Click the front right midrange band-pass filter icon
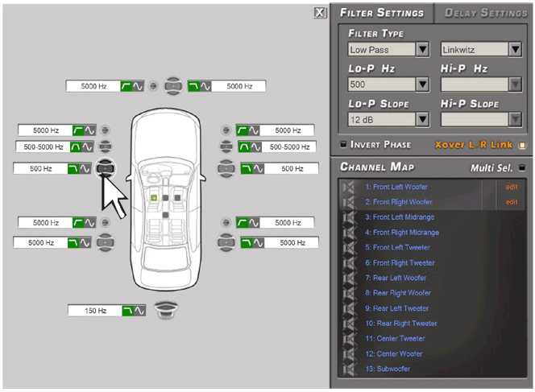 point(244,147)
